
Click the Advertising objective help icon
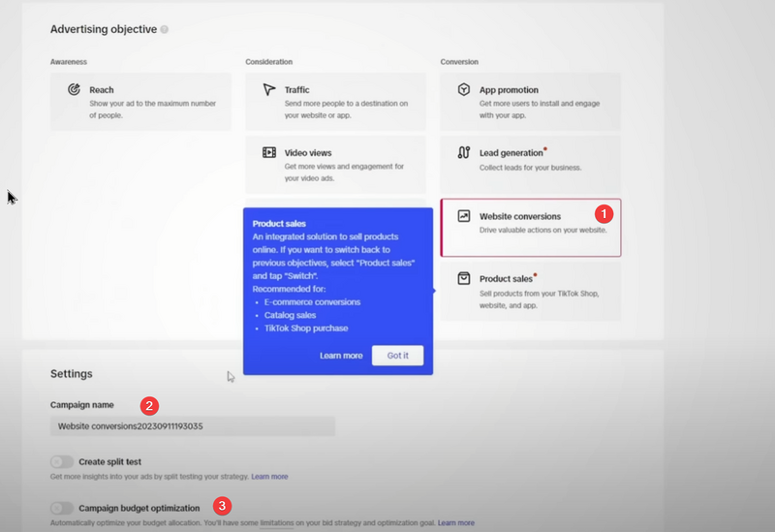(x=164, y=30)
